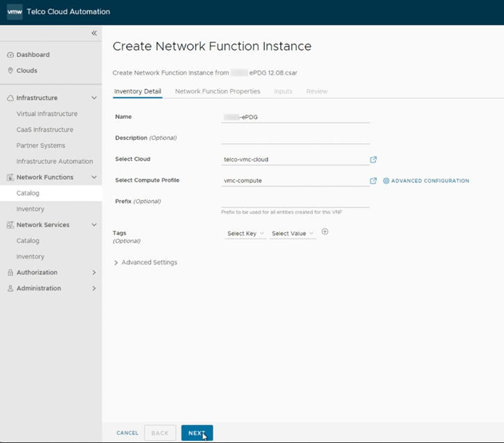
Task: Open Clouds from the sidebar
Action: [x=26, y=71]
